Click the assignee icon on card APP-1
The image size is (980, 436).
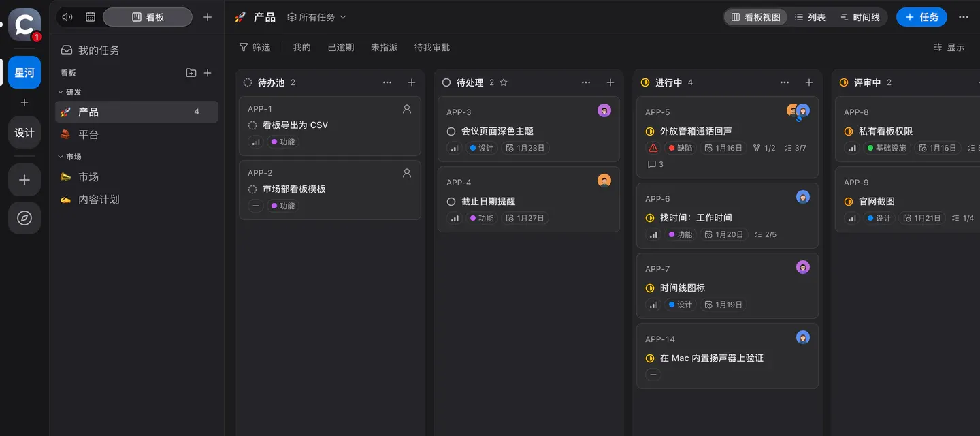(407, 109)
